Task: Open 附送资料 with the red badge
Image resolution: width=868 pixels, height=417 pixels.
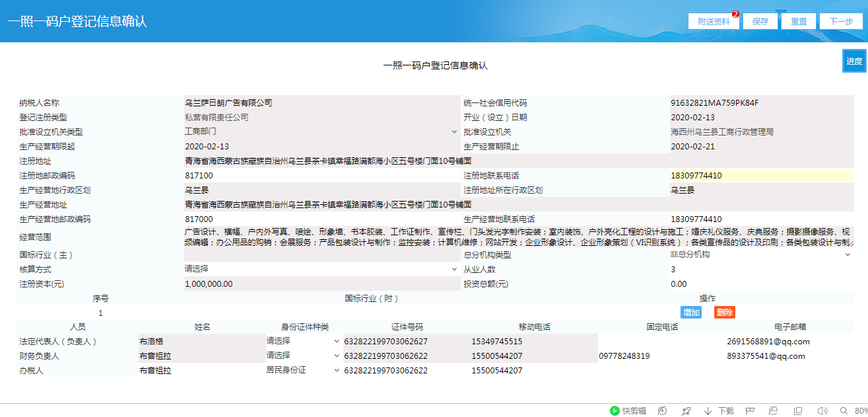Action: (712, 20)
